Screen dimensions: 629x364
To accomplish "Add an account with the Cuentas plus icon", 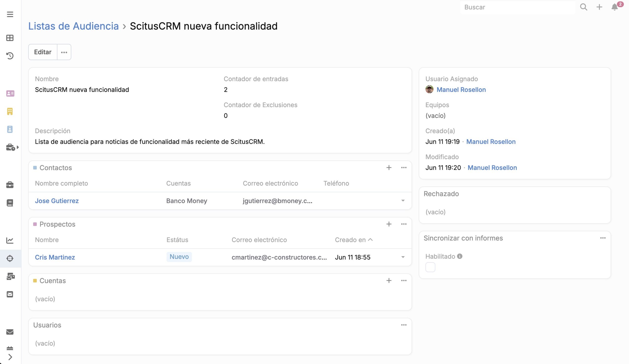I will pyautogui.click(x=389, y=281).
